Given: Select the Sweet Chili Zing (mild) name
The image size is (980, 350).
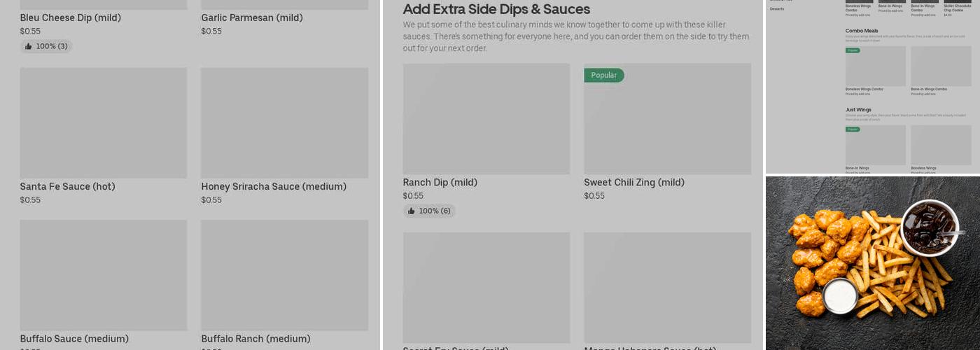Looking at the screenshot, I should pyautogui.click(x=634, y=183).
